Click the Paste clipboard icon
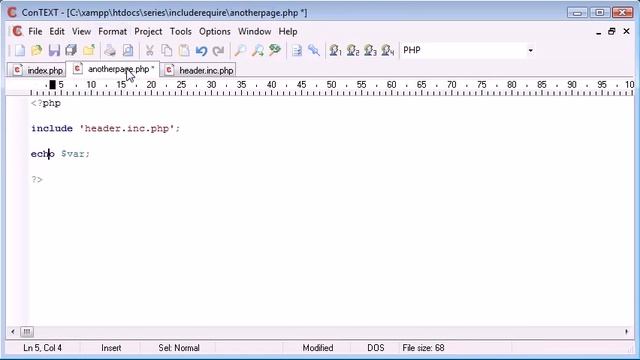The width and height of the screenshot is (640, 360). 184,50
